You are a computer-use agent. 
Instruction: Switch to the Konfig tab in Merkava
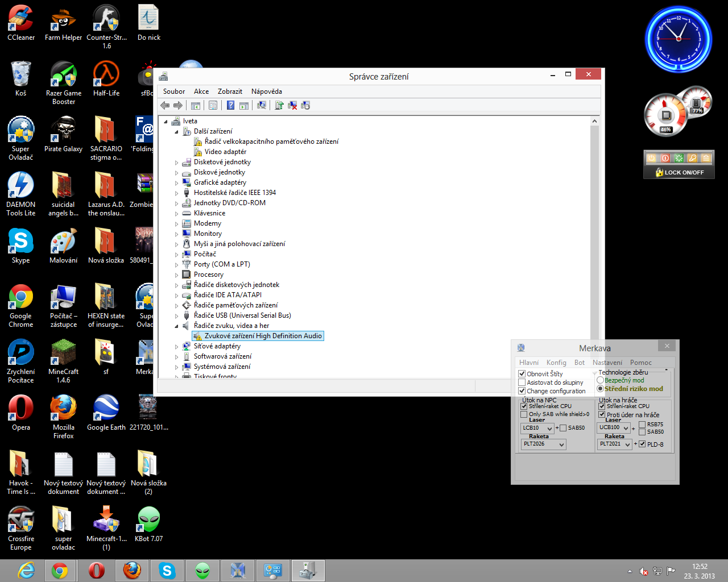coord(556,363)
